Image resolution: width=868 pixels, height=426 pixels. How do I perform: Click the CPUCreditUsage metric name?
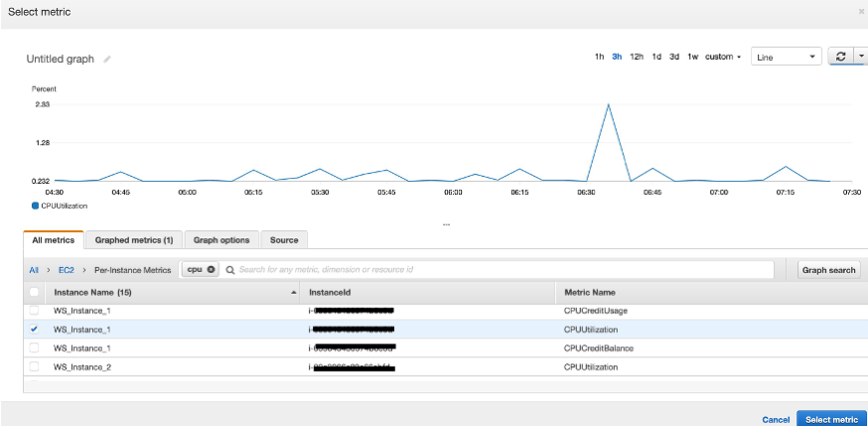596,311
